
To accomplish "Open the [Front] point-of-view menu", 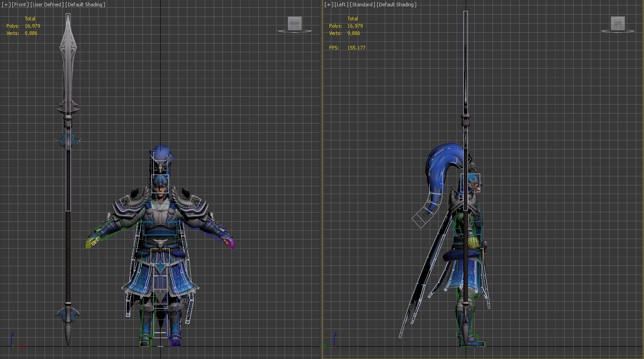I will 20,5.
